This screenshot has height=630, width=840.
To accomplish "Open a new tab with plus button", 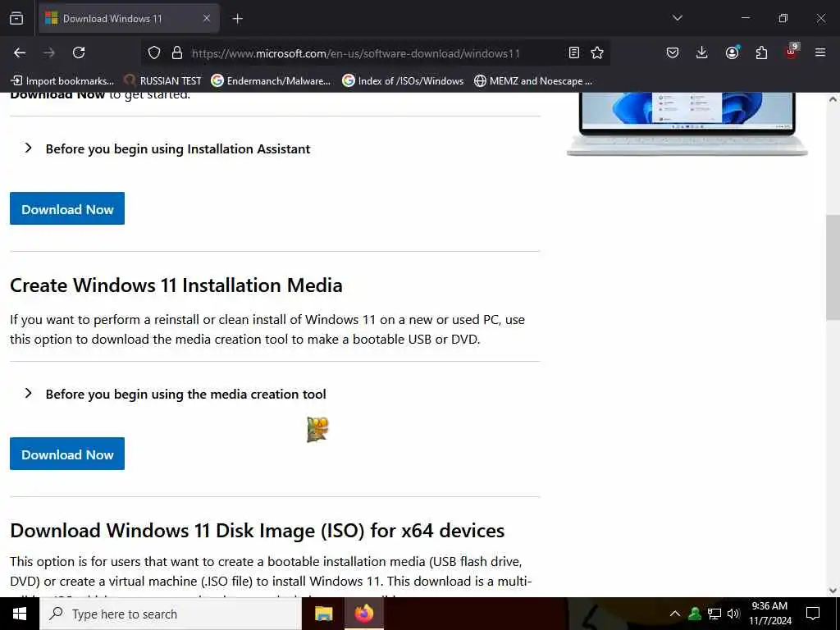I will point(238,19).
